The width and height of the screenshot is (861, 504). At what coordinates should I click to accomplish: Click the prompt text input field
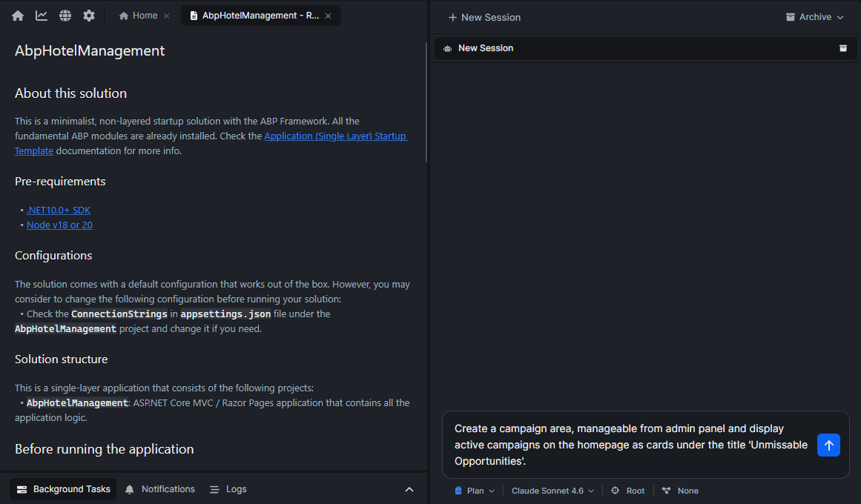click(x=631, y=445)
